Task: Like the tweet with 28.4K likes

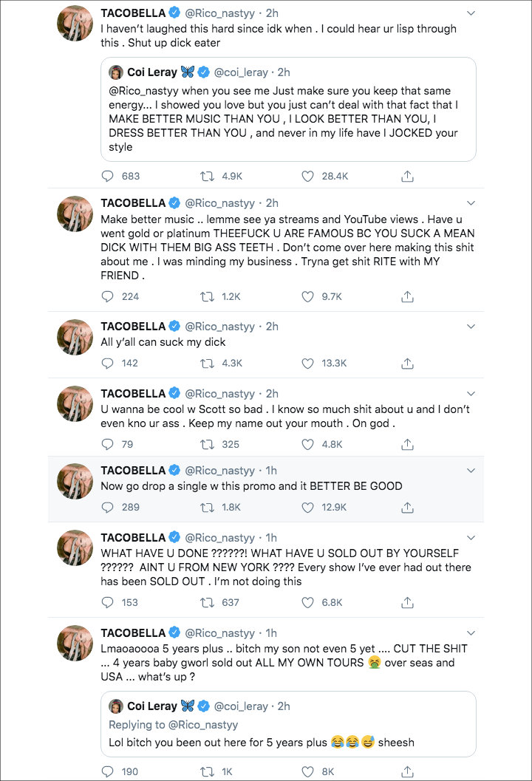Action: [308, 177]
